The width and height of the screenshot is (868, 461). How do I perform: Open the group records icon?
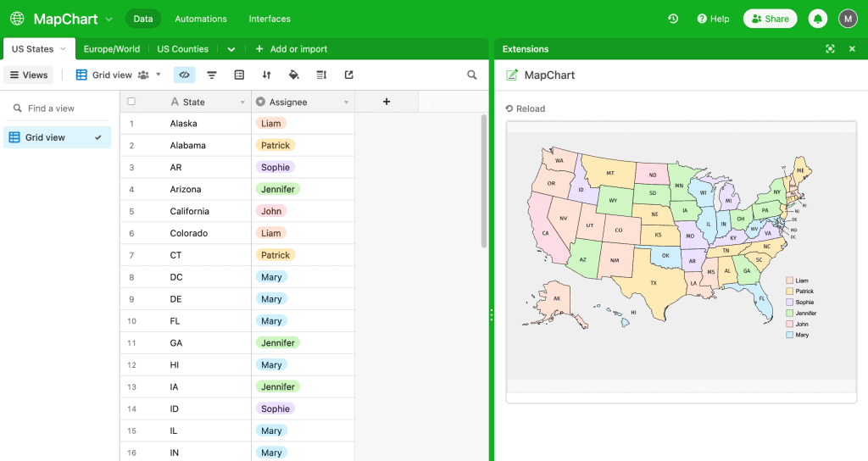[x=239, y=75]
